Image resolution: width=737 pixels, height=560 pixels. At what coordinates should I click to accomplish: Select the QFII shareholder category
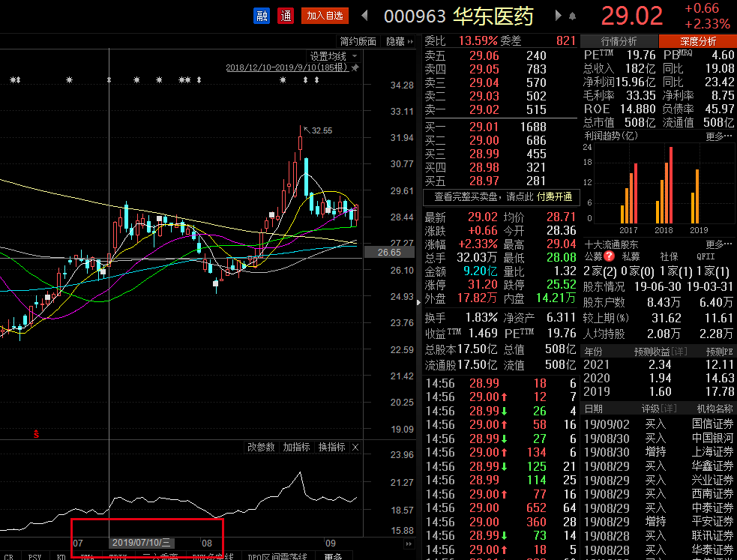pyautogui.click(x=706, y=256)
